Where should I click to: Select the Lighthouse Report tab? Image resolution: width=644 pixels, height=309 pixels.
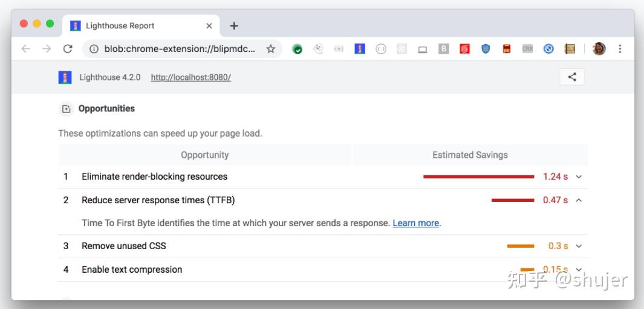pos(120,25)
